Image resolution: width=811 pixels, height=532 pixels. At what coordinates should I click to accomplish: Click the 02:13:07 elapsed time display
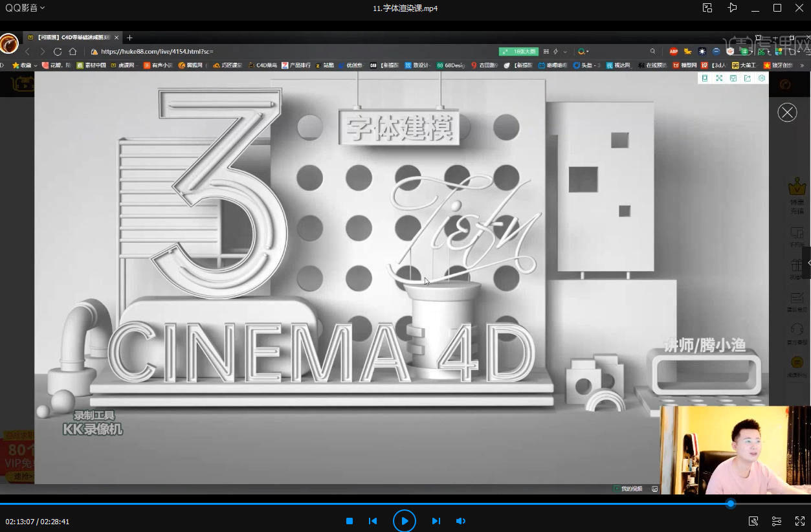pyautogui.click(x=19, y=522)
